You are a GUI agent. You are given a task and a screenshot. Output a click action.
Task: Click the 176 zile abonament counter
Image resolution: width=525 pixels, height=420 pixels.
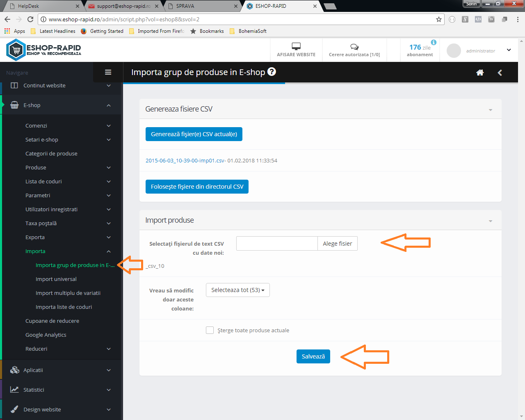tap(420, 50)
